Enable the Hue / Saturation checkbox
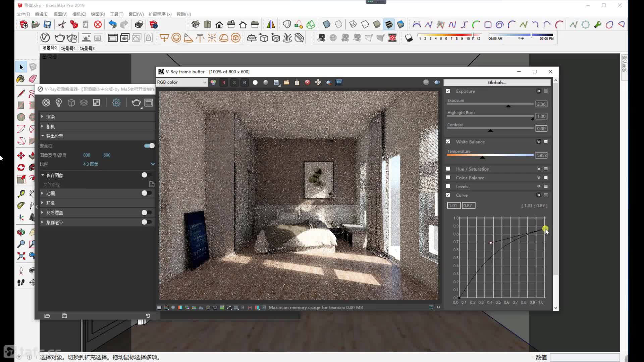Viewport: 644px width, 362px height. [x=448, y=169]
